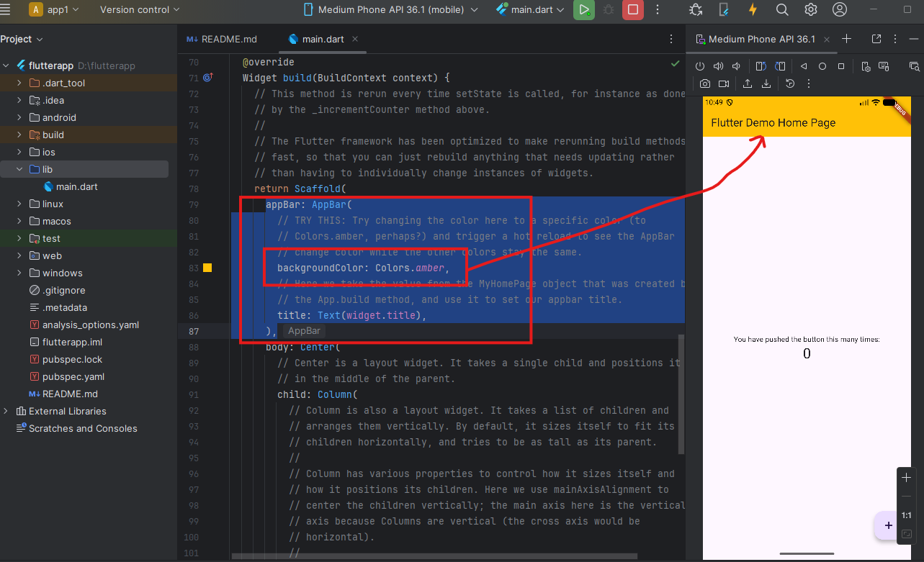924x562 pixels.
Task: Trigger Flutter Hot Reload lightning icon
Action: click(753, 10)
